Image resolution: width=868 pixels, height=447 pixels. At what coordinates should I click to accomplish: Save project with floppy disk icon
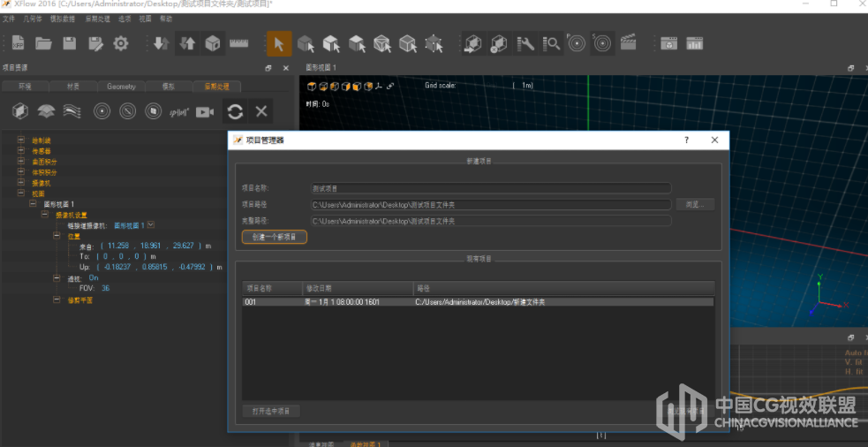click(70, 44)
